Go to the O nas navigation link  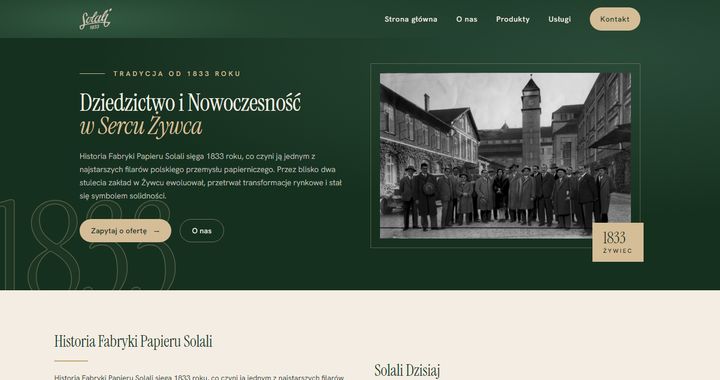coord(467,19)
